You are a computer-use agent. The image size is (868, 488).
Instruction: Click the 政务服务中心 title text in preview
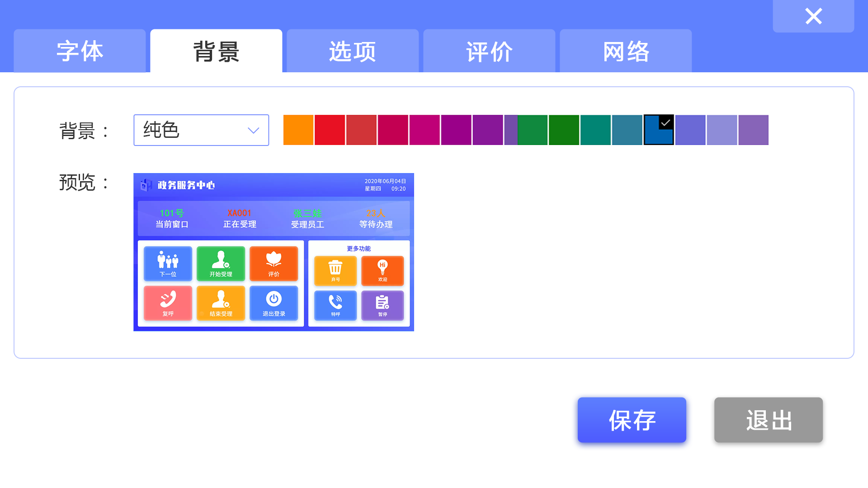coord(186,185)
